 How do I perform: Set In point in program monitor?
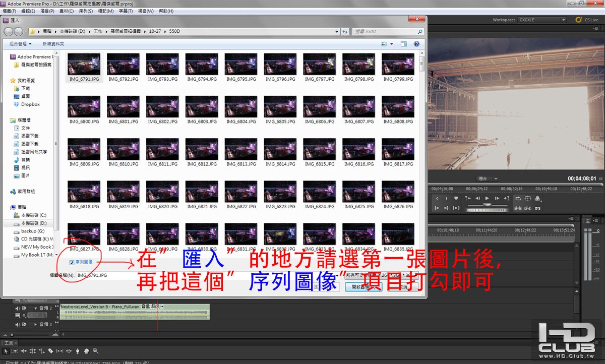(437, 199)
